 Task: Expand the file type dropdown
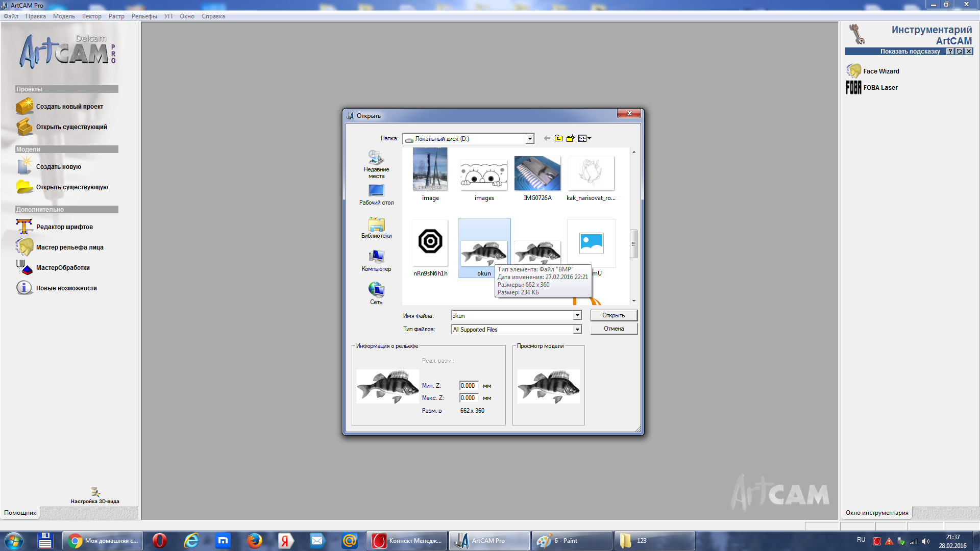[x=577, y=330]
